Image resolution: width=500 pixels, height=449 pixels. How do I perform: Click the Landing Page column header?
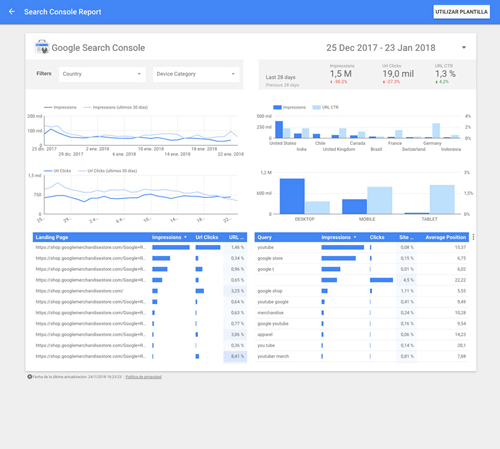52,237
